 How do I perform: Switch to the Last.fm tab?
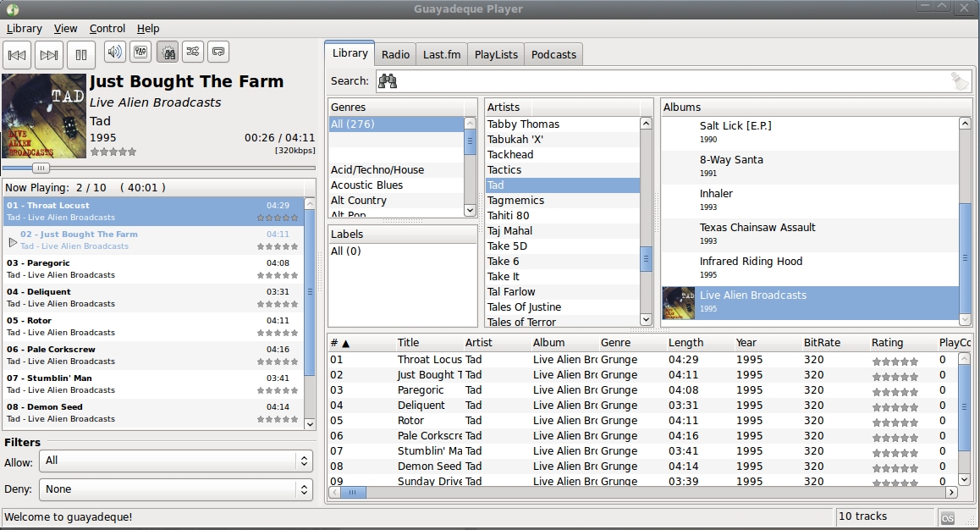(442, 54)
